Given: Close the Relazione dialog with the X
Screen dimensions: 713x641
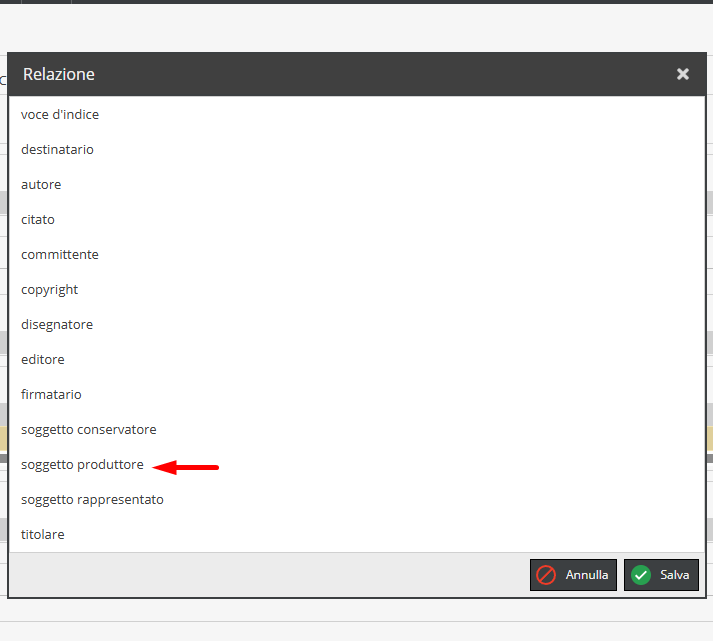Looking at the screenshot, I should pos(682,74).
